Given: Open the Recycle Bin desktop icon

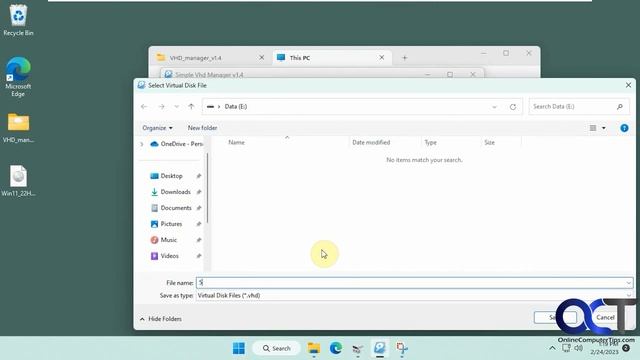Looking at the screenshot, I should coord(18,20).
